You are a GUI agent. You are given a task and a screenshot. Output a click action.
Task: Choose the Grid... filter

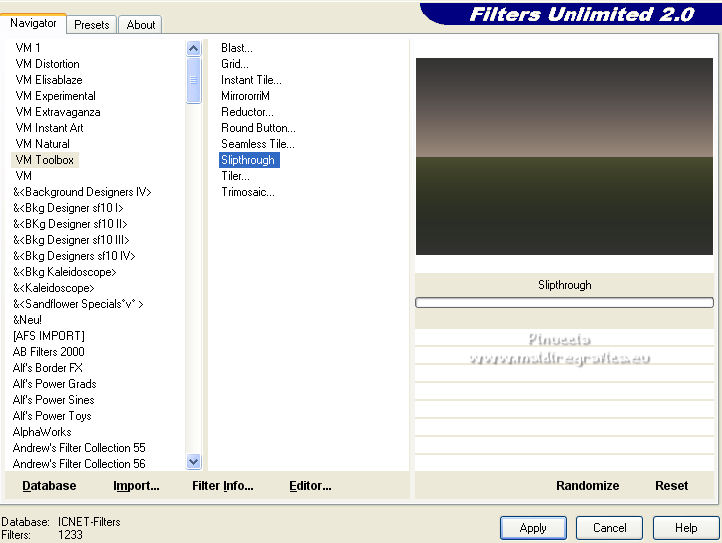coord(235,64)
